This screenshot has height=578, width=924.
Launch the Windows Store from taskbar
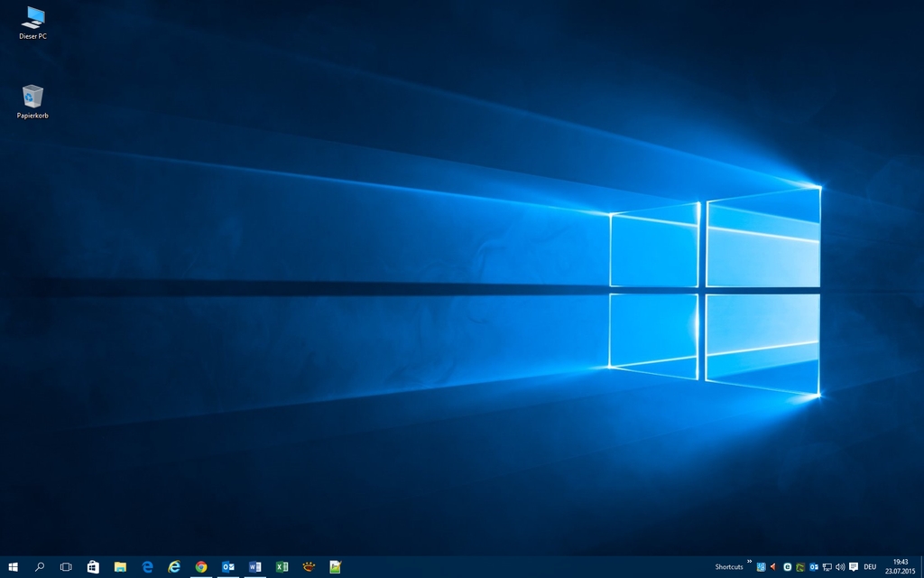93,567
